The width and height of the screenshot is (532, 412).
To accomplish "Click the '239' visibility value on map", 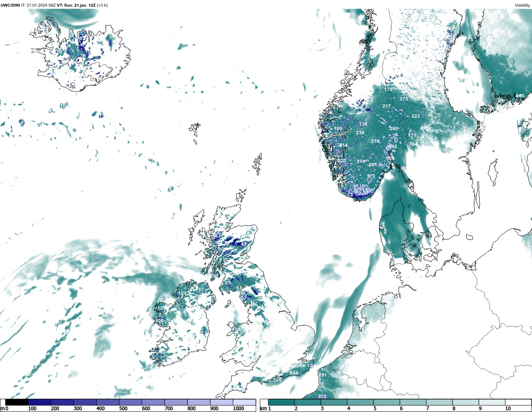I will coord(360,133).
